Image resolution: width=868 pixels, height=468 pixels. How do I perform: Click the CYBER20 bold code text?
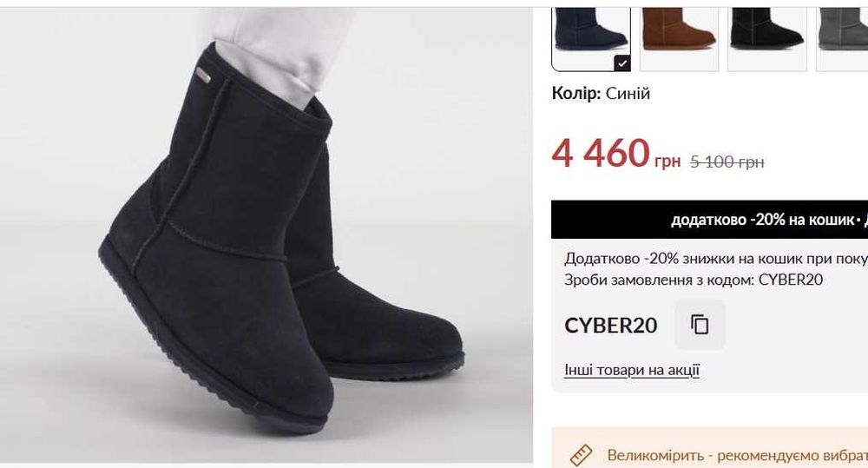(610, 325)
